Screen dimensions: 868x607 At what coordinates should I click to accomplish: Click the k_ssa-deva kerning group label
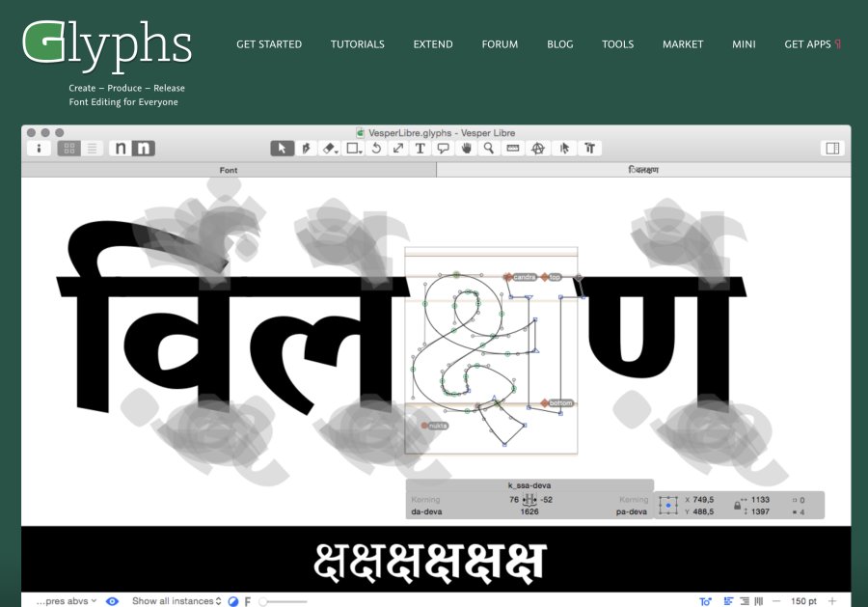[530, 486]
